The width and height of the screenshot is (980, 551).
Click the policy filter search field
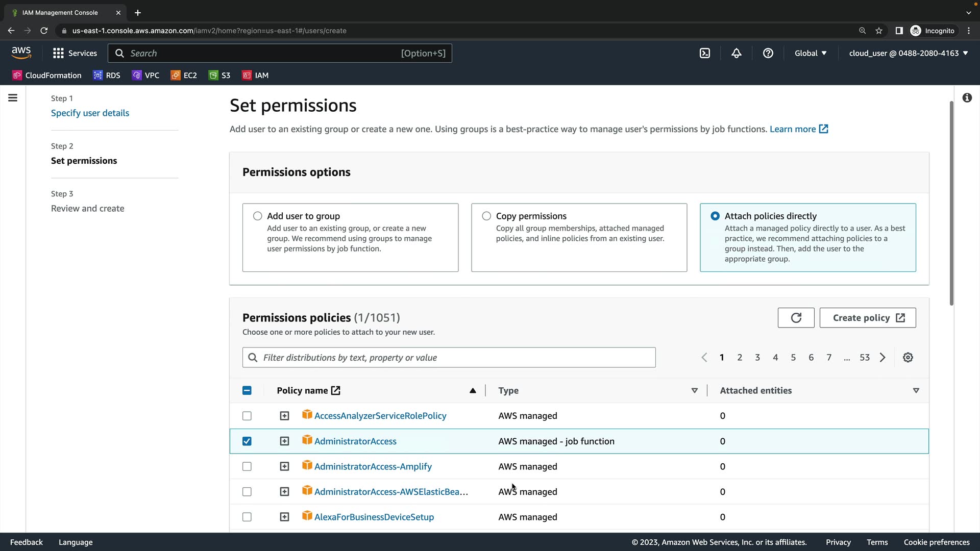tap(449, 358)
